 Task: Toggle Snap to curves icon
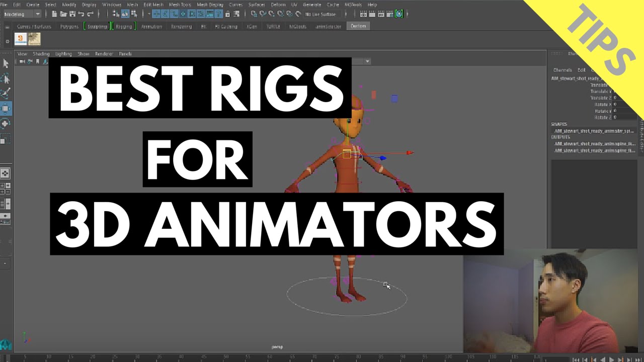point(264,14)
